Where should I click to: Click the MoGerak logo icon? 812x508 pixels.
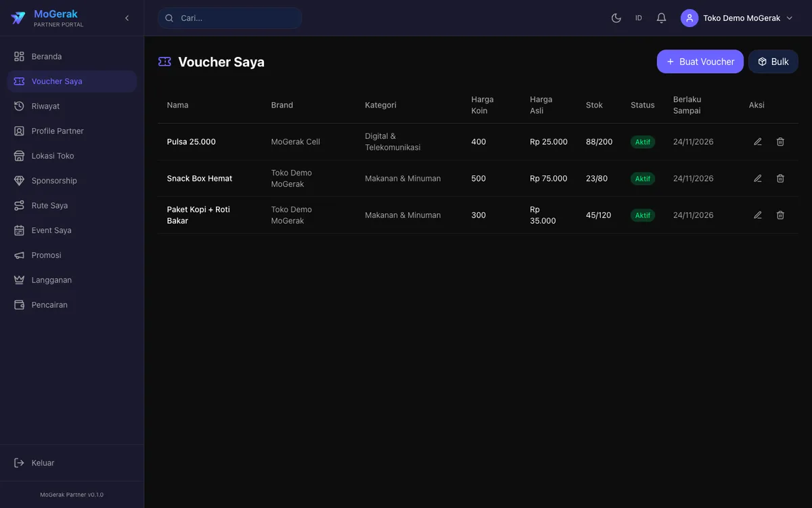pos(18,18)
